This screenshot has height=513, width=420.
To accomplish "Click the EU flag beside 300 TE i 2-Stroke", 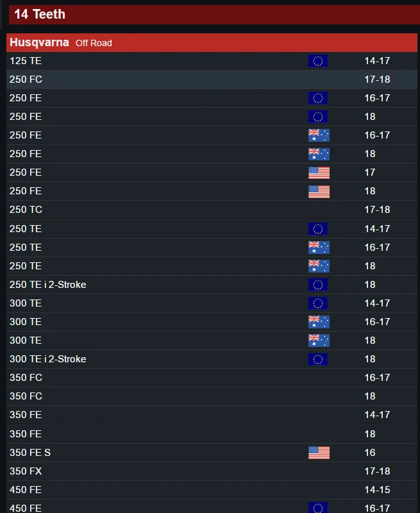I will click(317, 359).
